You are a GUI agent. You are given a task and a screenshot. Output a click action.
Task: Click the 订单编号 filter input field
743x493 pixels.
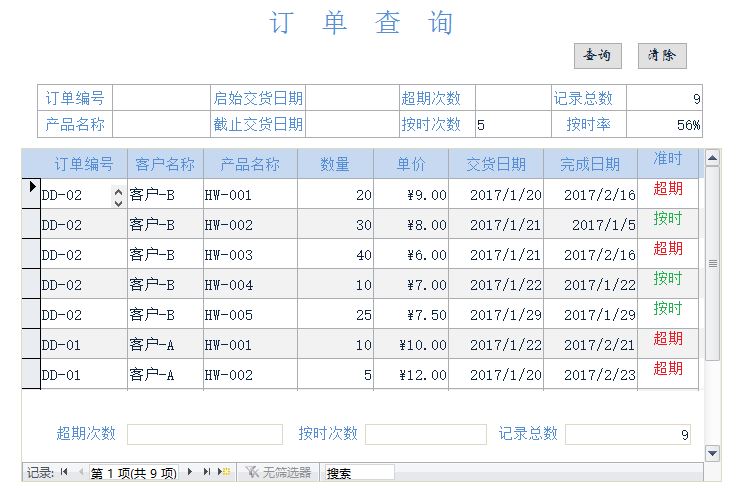(161, 98)
